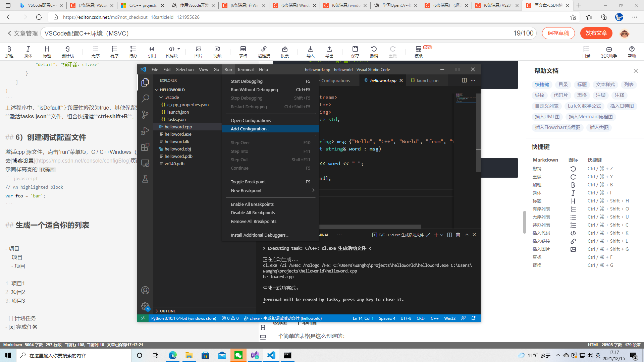Go back to 文章管理
The width and height of the screenshot is (644, 362).
click(x=22, y=34)
